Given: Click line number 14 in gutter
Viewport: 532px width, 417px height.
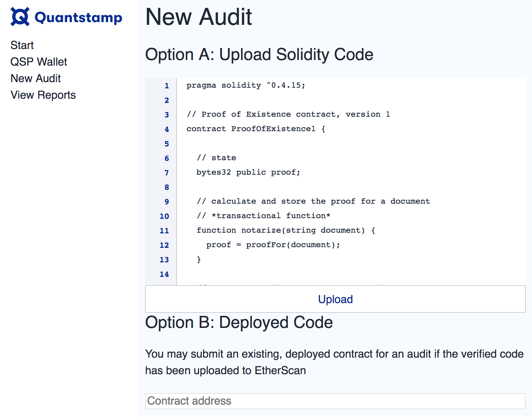Looking at the screenshot, I should point(164,274).
